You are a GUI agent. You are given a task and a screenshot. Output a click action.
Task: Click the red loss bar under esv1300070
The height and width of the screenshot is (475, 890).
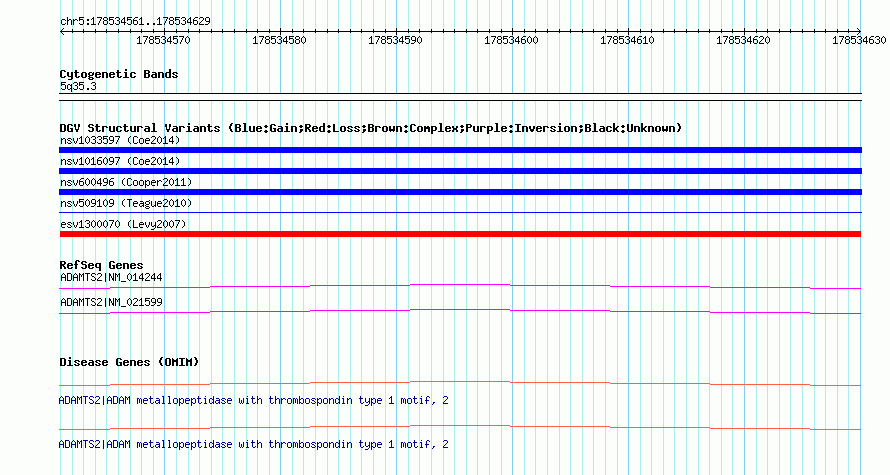point(460,234)
